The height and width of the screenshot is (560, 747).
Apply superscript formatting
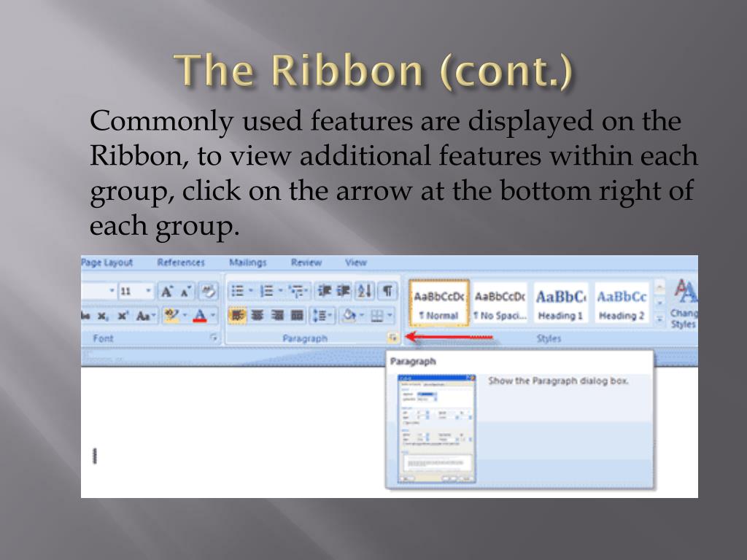(x=123, y=316)
